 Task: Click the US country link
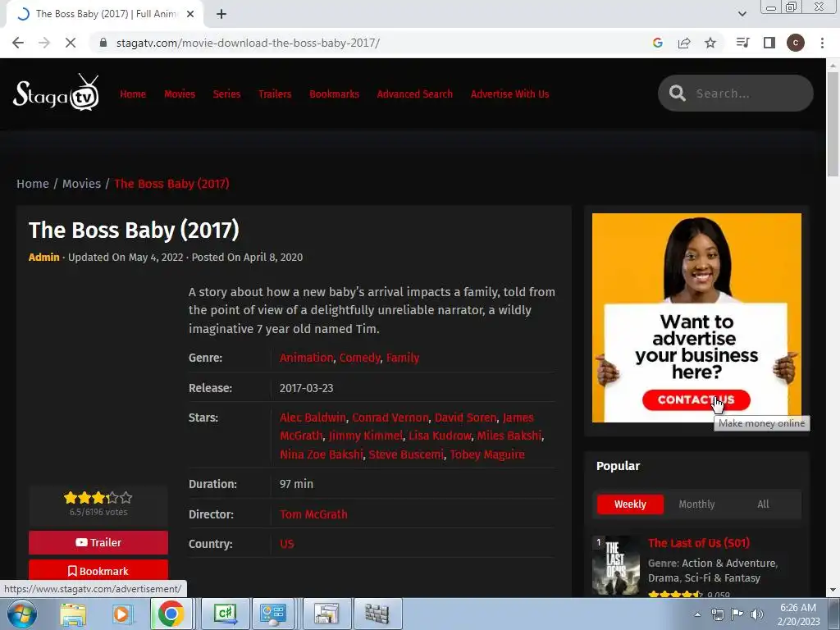point(286,545)
